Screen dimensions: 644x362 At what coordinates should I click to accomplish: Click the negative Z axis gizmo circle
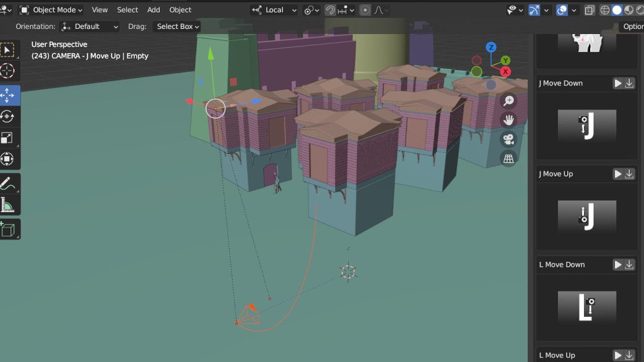pos(491,85)
